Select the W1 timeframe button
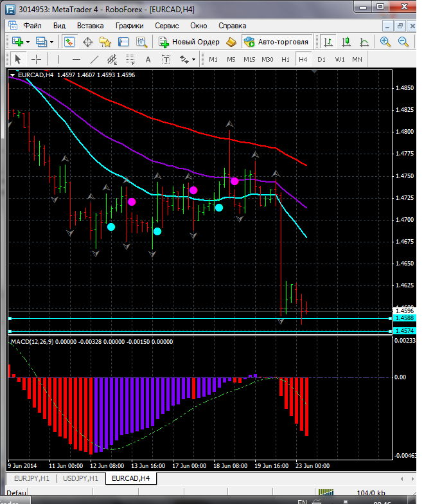 pyautogui.click(x=339, y=59)
